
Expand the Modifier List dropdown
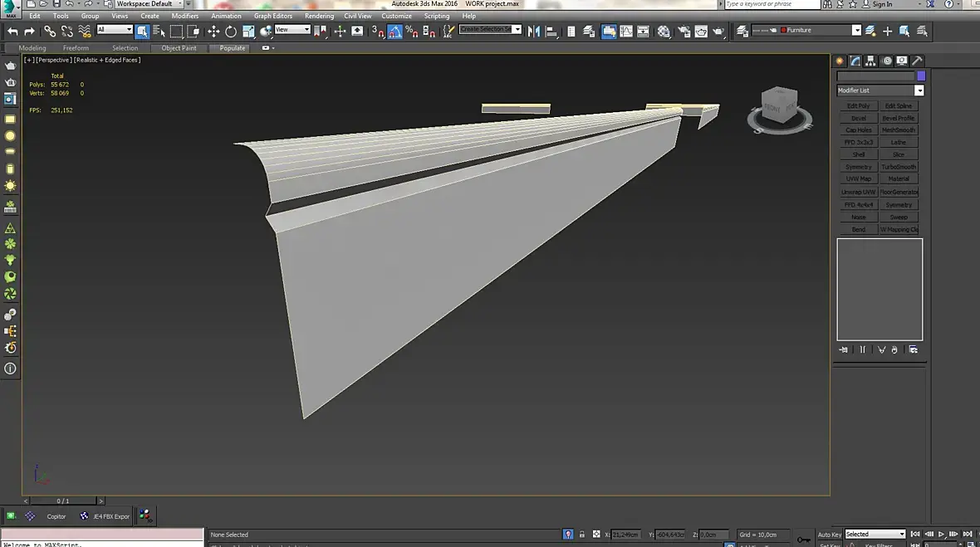click(919, 90)
